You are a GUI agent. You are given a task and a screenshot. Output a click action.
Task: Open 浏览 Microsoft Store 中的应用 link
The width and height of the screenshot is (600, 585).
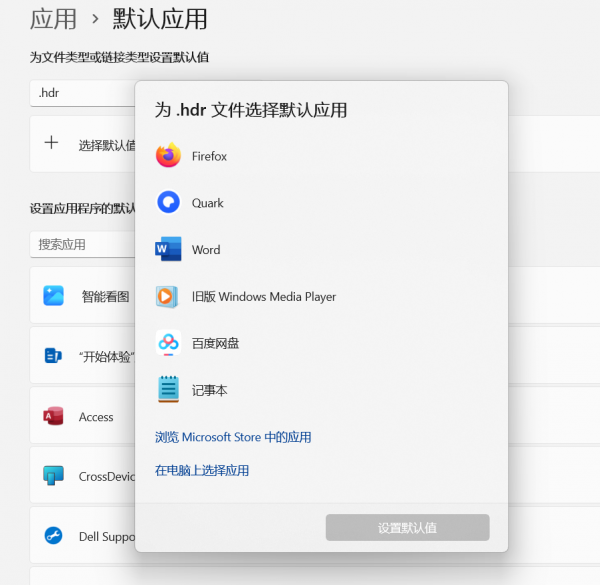[x=233, y=437]
